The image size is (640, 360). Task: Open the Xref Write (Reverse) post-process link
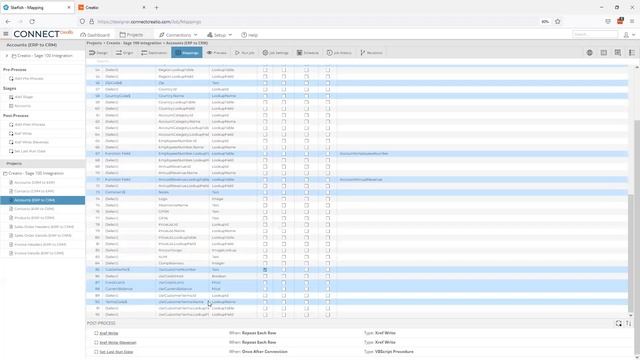click(118, 342)
